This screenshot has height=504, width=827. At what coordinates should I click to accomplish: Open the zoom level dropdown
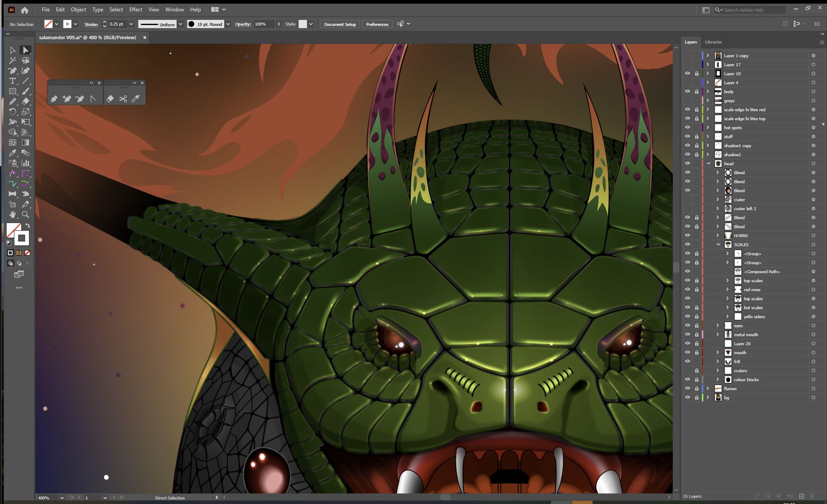62,498
